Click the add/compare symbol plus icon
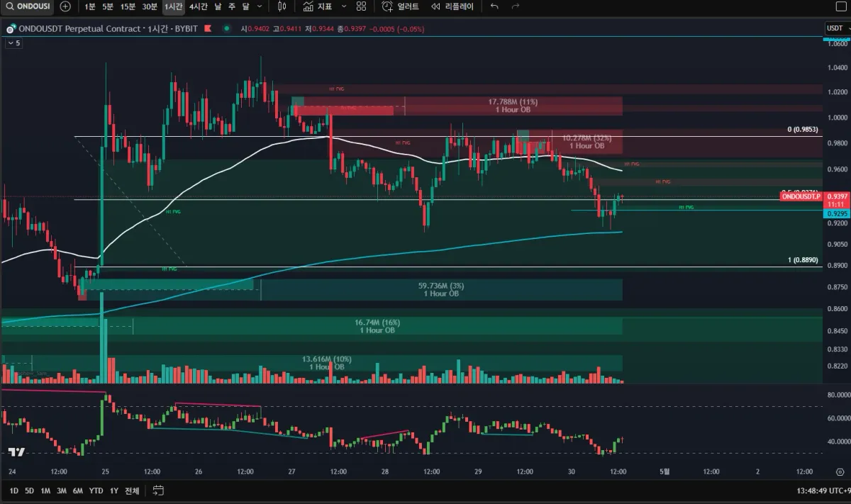This screenshot has height=504, width=851. point(65,6)
